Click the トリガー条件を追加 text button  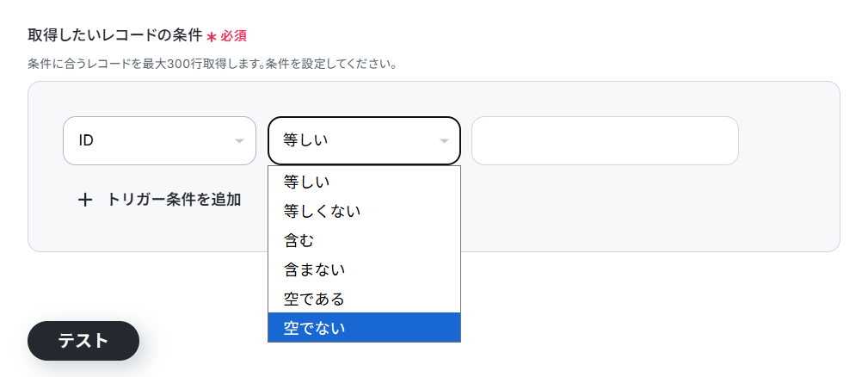[174, 200]
